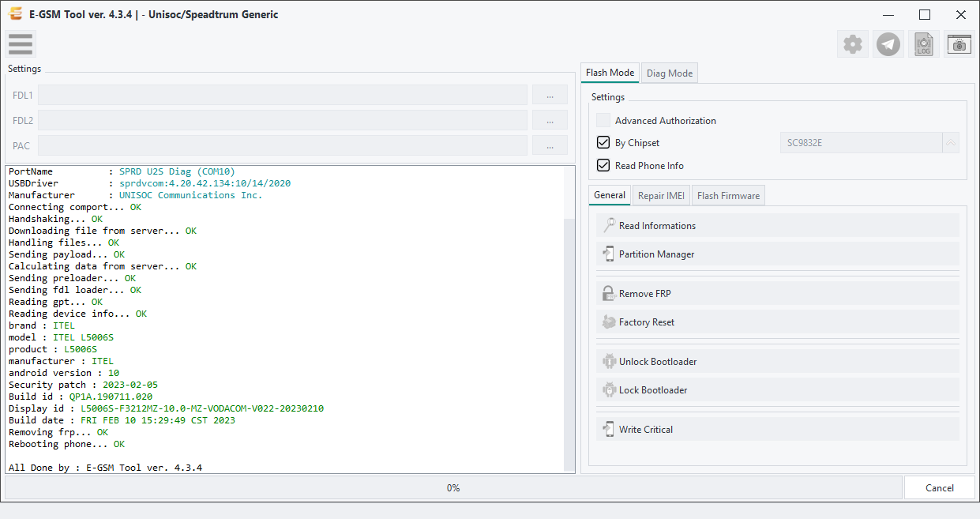Browse for FDL2 file button

[550, 120]
